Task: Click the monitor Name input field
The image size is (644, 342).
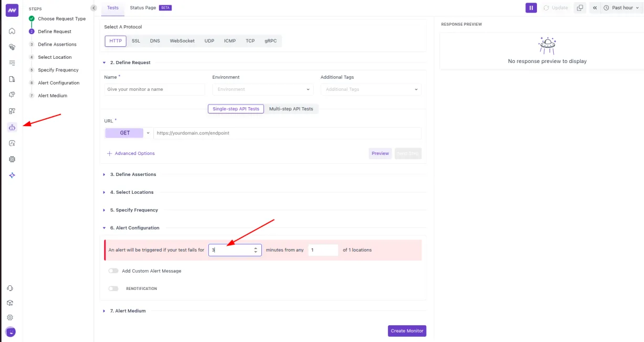Action: 155,89
